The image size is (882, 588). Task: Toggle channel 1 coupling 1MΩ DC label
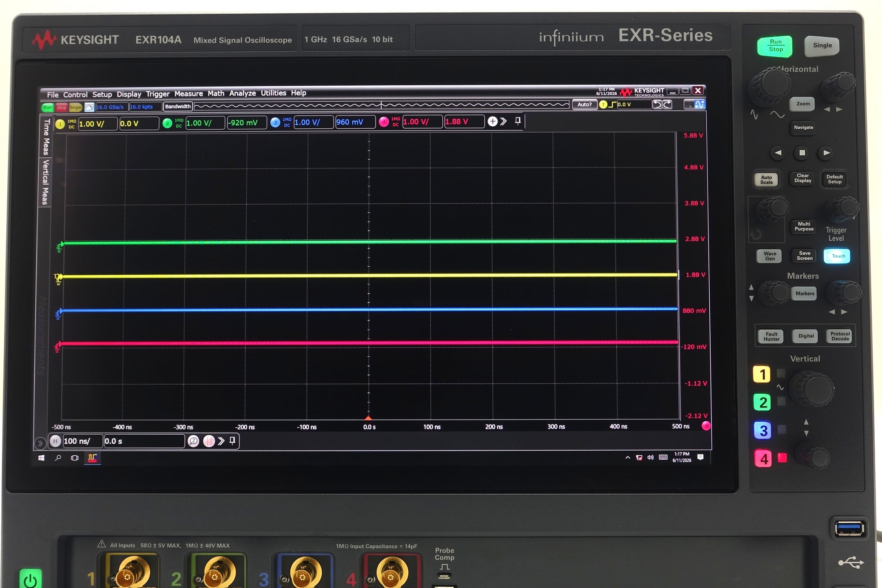(x=71, y=124)
